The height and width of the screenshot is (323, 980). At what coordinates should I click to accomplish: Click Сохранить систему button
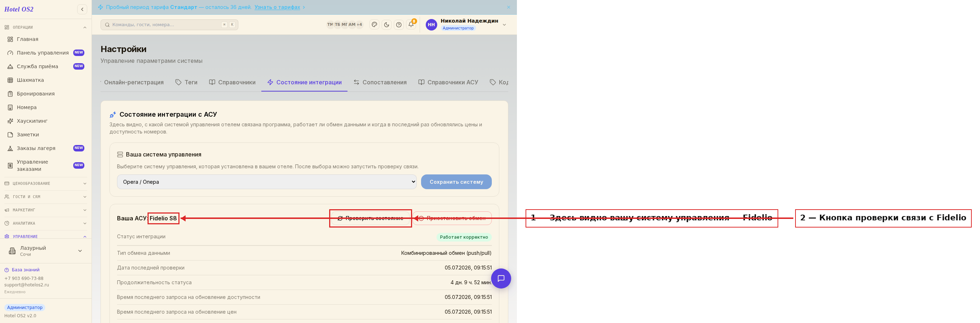coord(456,182)
